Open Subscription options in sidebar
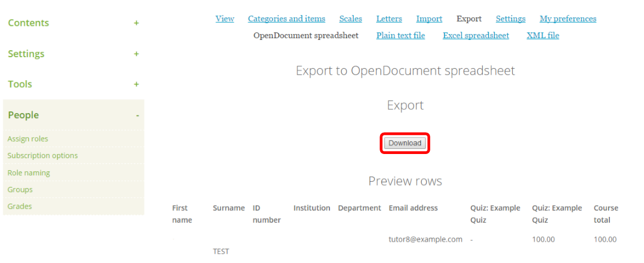This screenshot has width=644, height=263. [42, 156]
